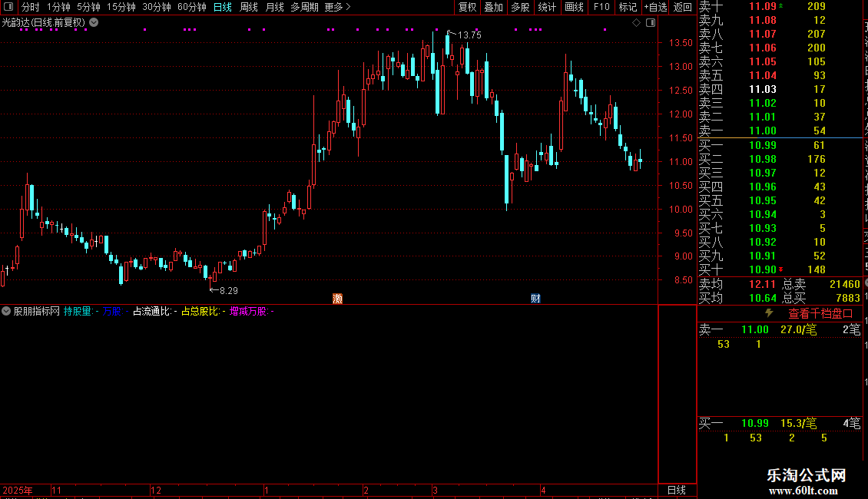The image size is (868, 499).
Task: Open the 画线 drawing tools
Action: coord(574,7)
